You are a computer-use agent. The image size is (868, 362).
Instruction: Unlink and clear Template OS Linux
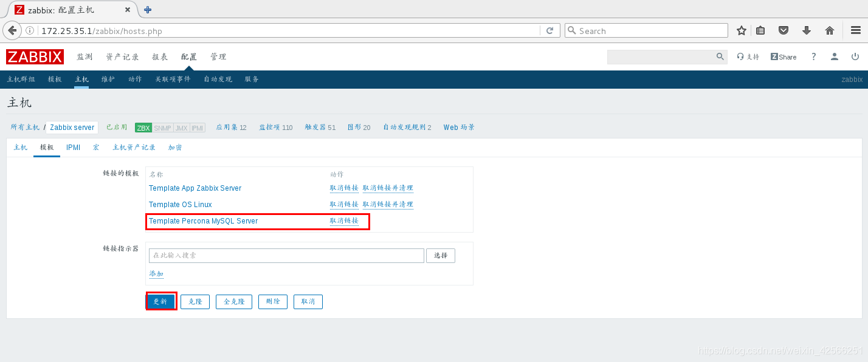tap(388, 205)
